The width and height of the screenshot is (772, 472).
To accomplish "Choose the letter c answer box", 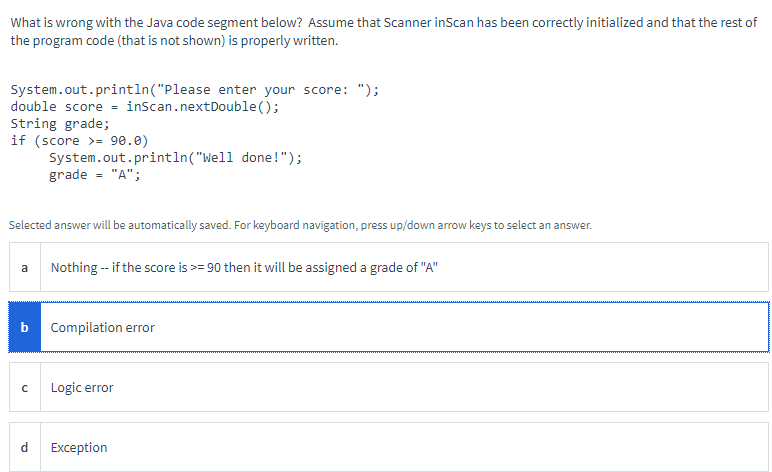I will click(25, 387).
